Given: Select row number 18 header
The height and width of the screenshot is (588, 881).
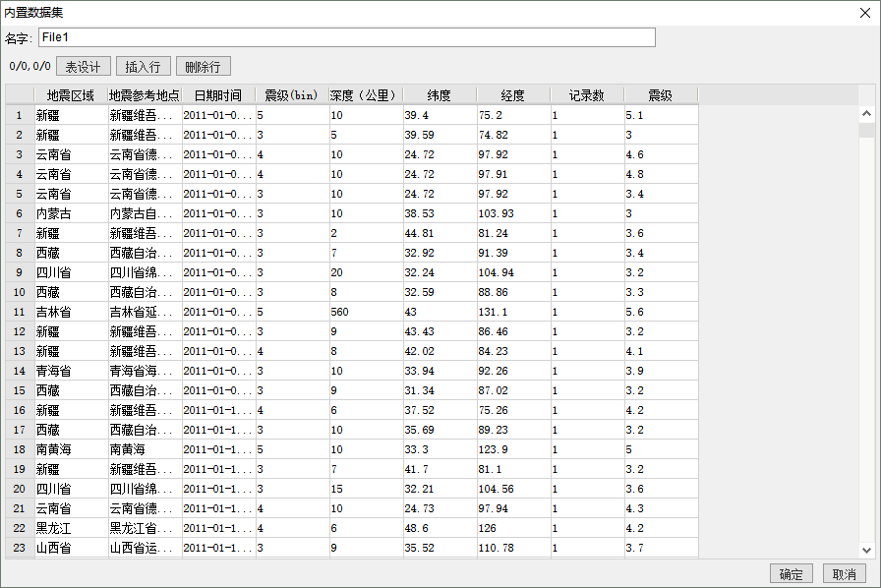Looking at the screenshot, I should coord(20,449).
